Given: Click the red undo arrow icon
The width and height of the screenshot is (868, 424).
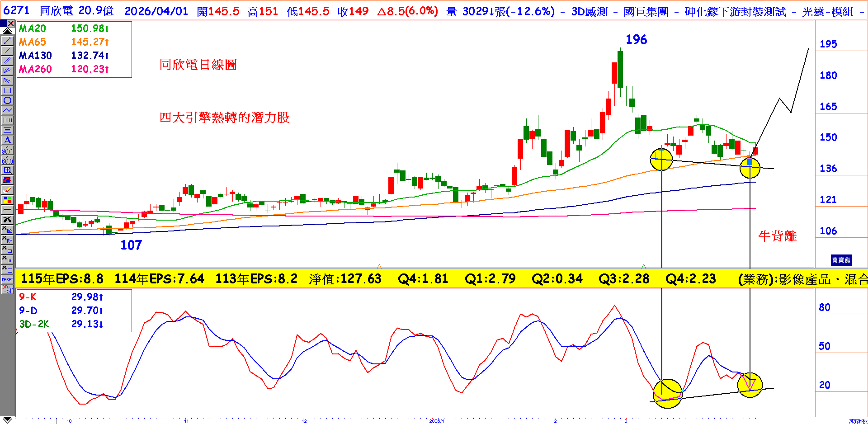Looking at the screenshot, I should (x=7, y=180).
